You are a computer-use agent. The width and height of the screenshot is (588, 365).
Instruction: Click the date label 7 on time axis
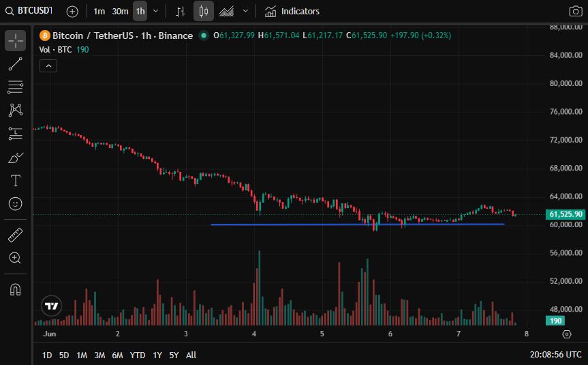tap(459, 334)
